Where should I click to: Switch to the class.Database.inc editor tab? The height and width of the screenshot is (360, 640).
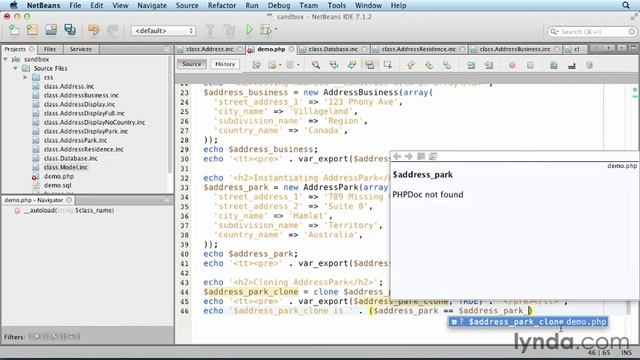(x=333, y=49)
